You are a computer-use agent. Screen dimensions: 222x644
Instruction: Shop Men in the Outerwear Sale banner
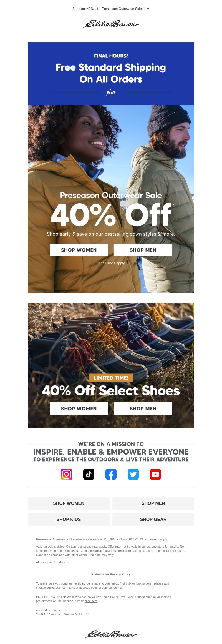pos(143,250)
